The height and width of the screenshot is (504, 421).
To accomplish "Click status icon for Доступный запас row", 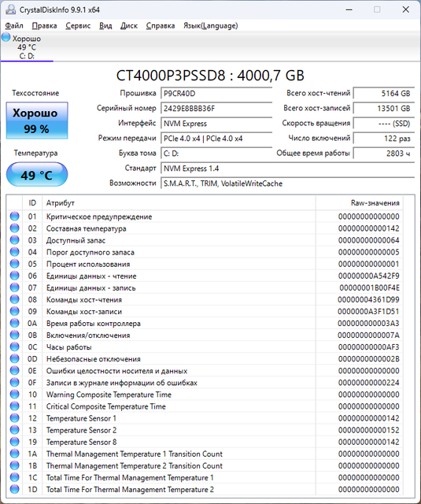I will point(14,240).
